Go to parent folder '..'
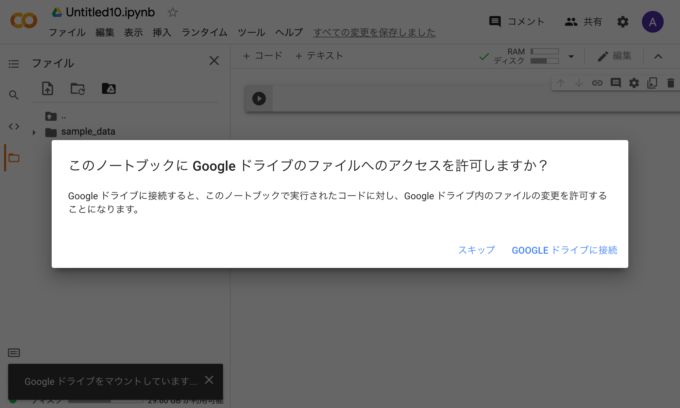Image resolution: width=680 pixels, height=408 pixels. tap(56, 116)
